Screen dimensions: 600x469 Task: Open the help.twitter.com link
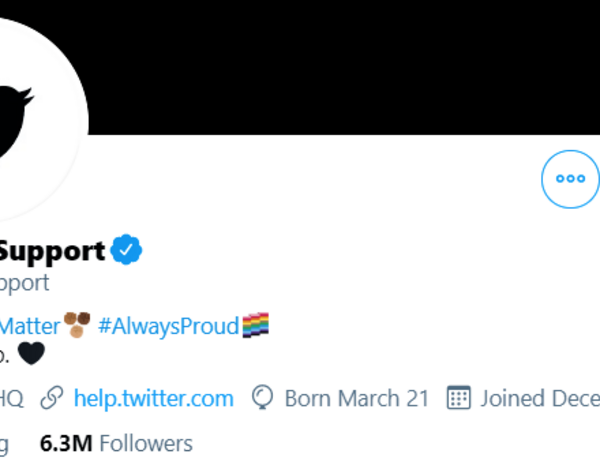pyautogui.click(x=153, y=398)
